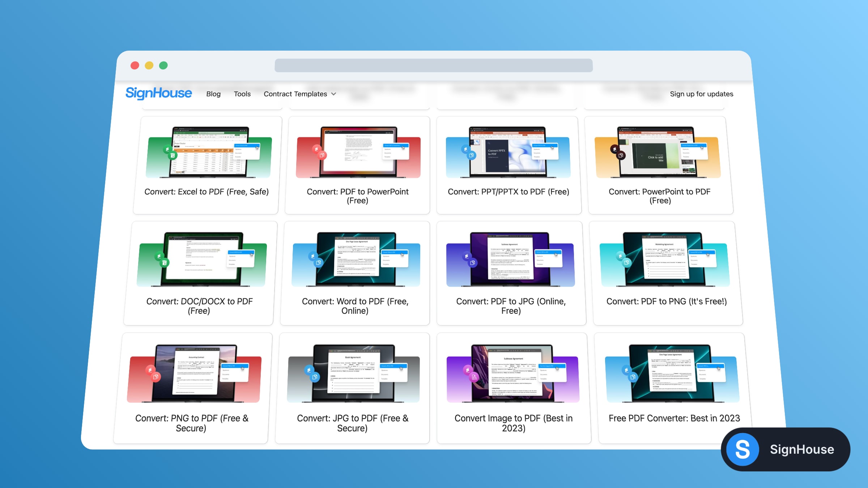Click the dark pen icon on PowerPoint to PDF card
Screen dimensions: 868x488
pos(615,149)
